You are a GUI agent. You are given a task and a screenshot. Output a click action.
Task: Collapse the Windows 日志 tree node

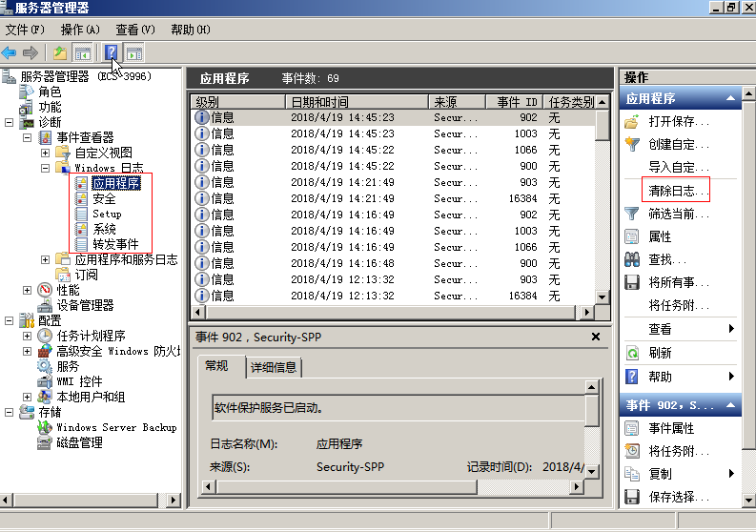click(x=46, y=169)
